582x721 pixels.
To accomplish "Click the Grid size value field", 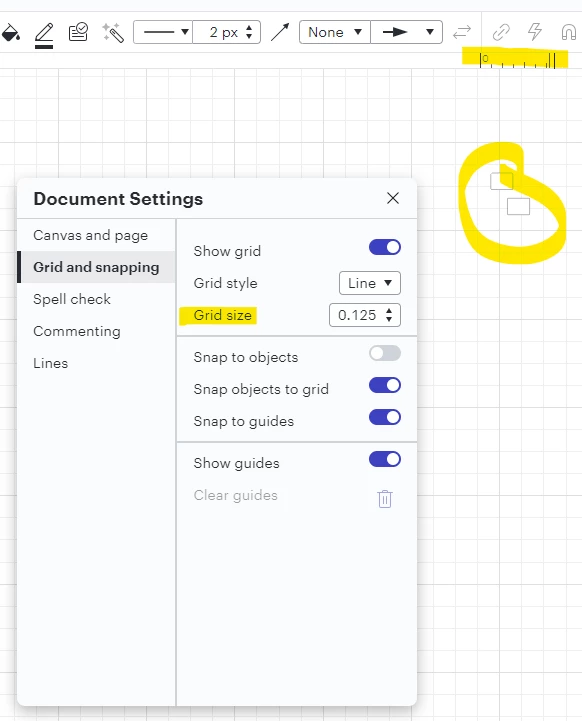I will [365, 315].
